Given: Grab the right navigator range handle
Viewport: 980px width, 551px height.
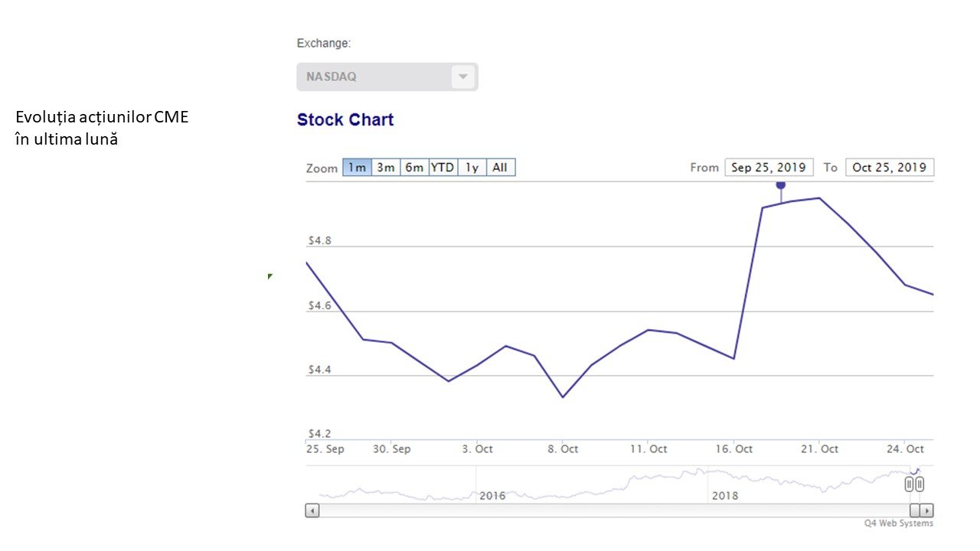Looking at the screenshot, I should [920, 484].
